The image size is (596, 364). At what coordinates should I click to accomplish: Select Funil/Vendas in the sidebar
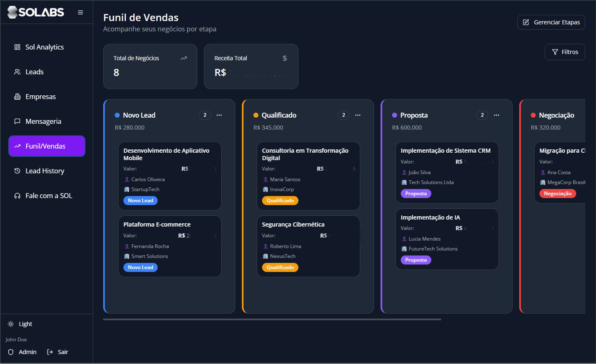(47, 146)
